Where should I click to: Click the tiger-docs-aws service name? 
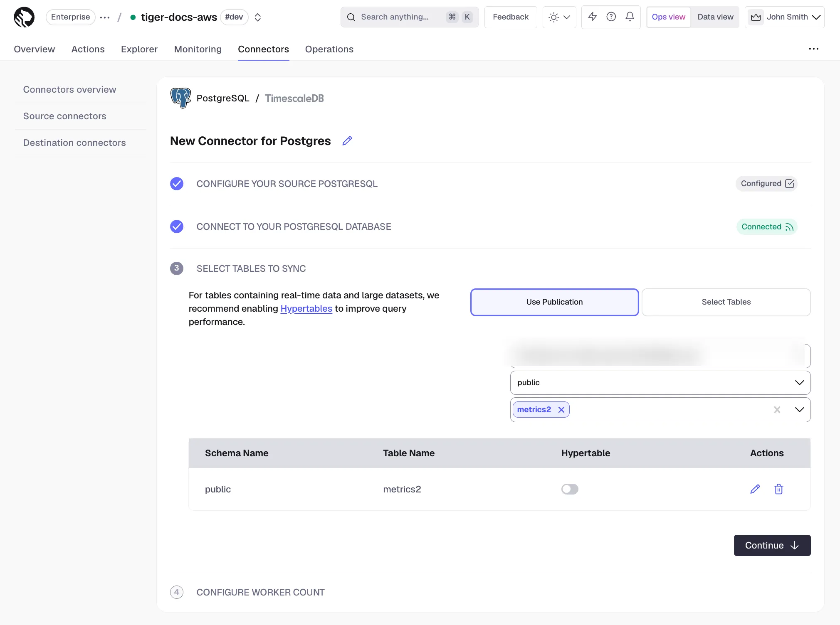pos(179,17)
